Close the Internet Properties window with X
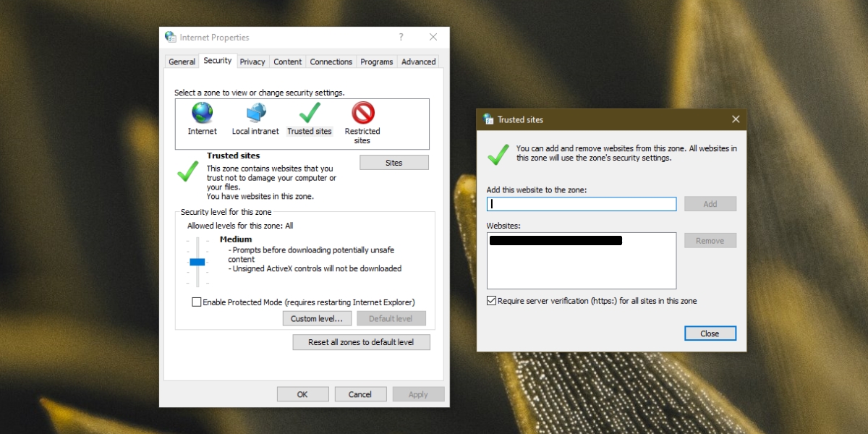 [x=433, y=37]
